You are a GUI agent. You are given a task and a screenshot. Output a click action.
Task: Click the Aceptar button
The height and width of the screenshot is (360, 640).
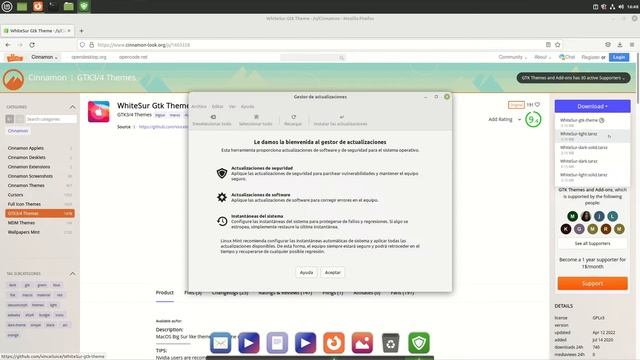click(x=332, y=272)
